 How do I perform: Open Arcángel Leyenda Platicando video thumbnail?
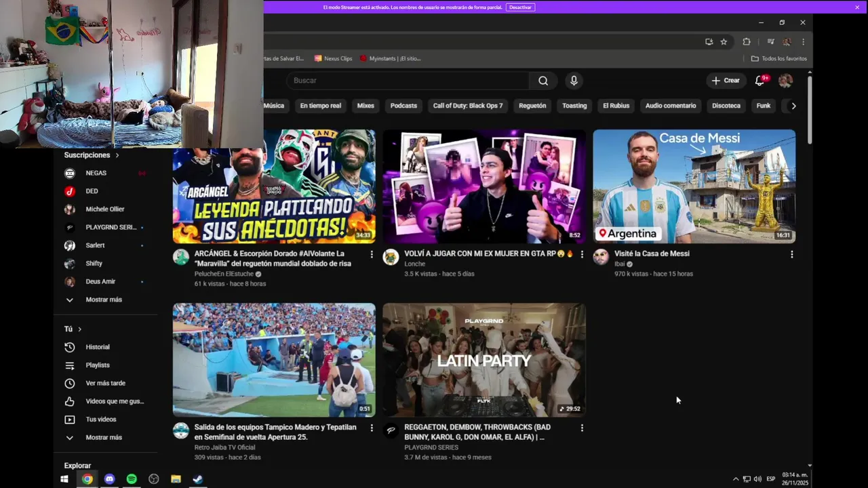point(274,186)
